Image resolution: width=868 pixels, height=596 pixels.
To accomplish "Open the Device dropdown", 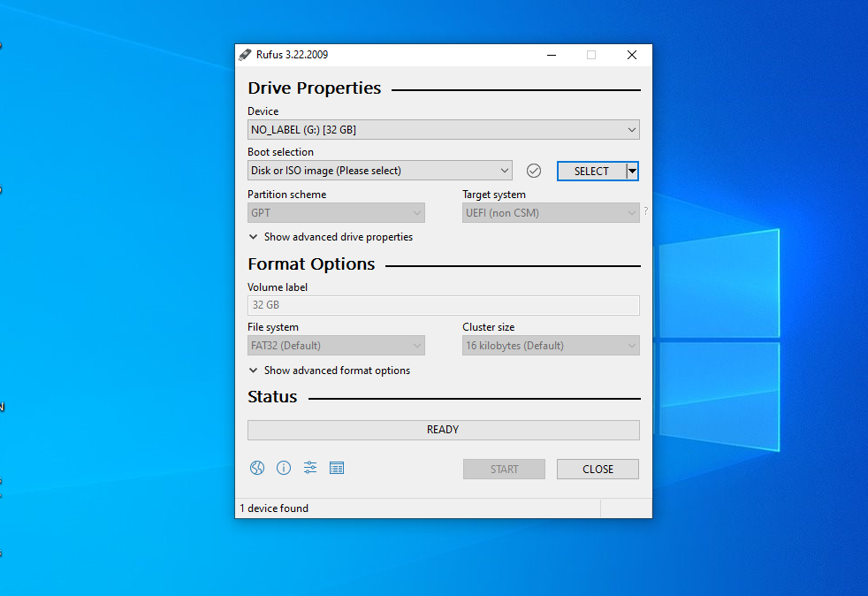I will click(444, 130).
